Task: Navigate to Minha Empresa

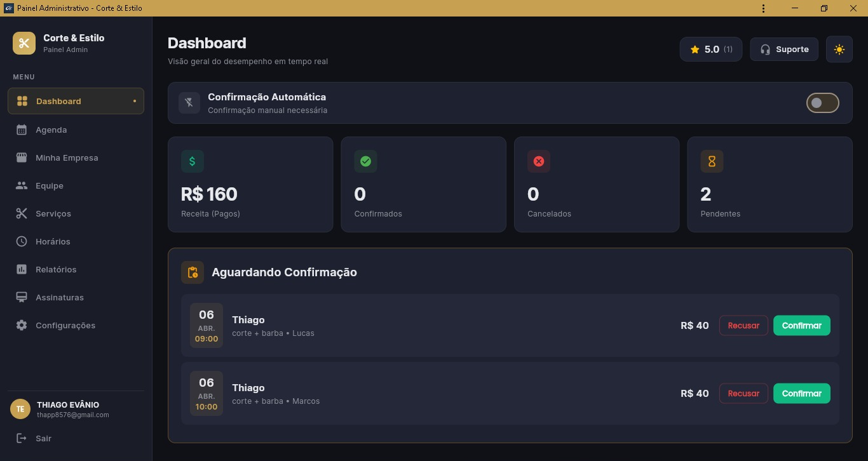Action: click(x=66, y=157)
